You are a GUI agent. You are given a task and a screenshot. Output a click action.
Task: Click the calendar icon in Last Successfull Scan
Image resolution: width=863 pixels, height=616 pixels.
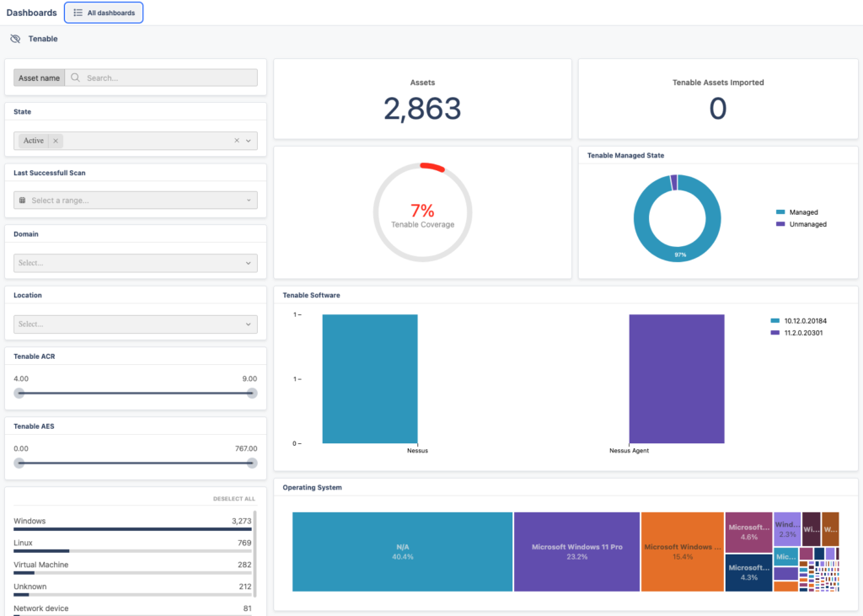point(23,201)
